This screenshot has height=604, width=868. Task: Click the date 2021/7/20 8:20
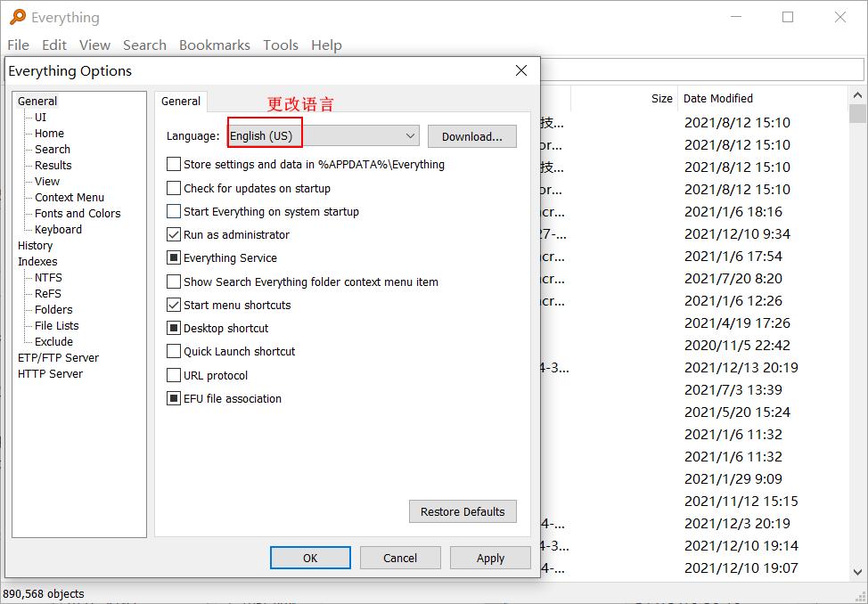coord(733,279)
